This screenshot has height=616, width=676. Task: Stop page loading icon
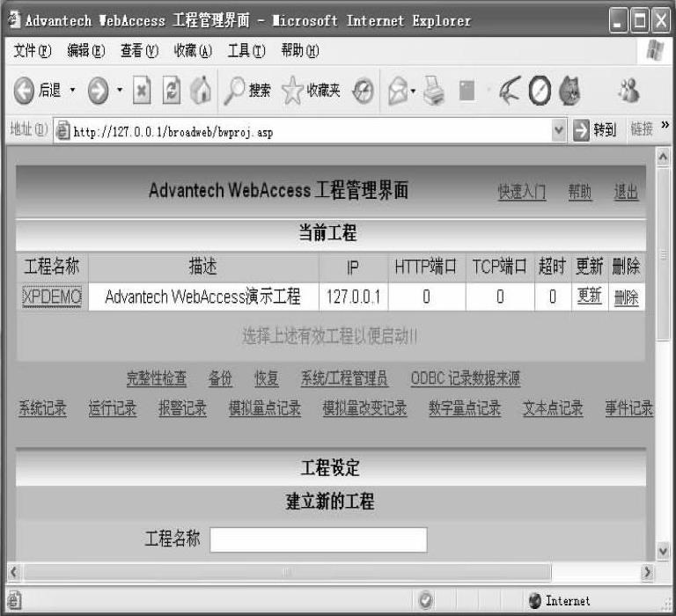[x=142, y=91]
